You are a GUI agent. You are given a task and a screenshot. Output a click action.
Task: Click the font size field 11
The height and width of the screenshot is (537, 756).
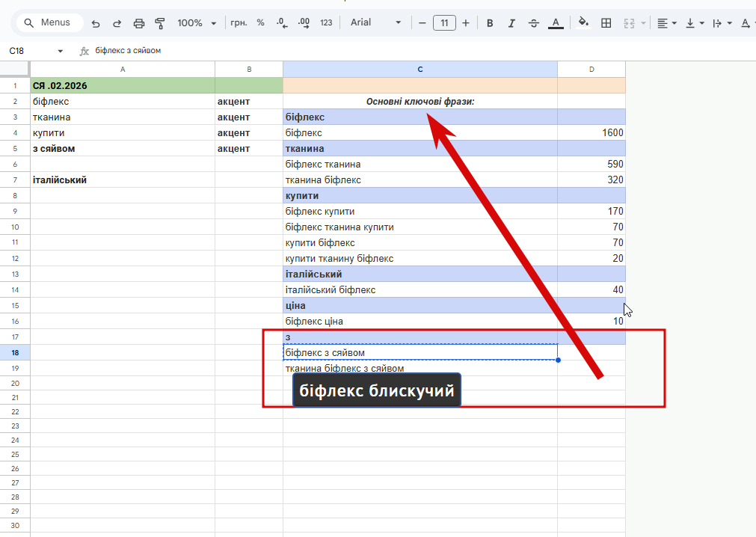[x=444, y=22]
